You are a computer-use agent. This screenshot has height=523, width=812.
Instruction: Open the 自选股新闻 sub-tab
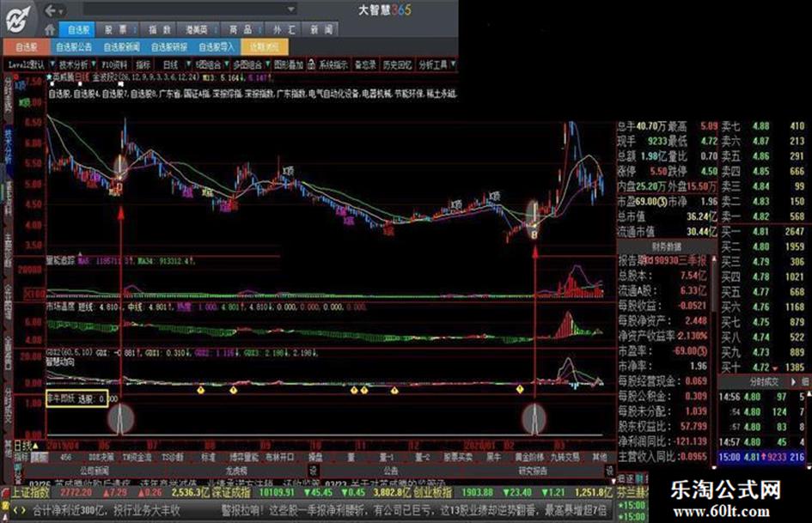point(122,47)
